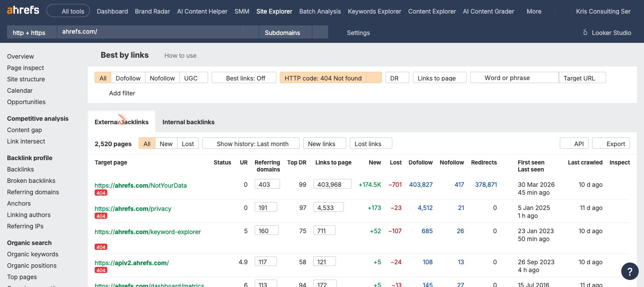Image resolution: width=644 pixels, height=287 pixels.
Task: Click the 378,871 redirects value
Action: (x=486, y=185)
